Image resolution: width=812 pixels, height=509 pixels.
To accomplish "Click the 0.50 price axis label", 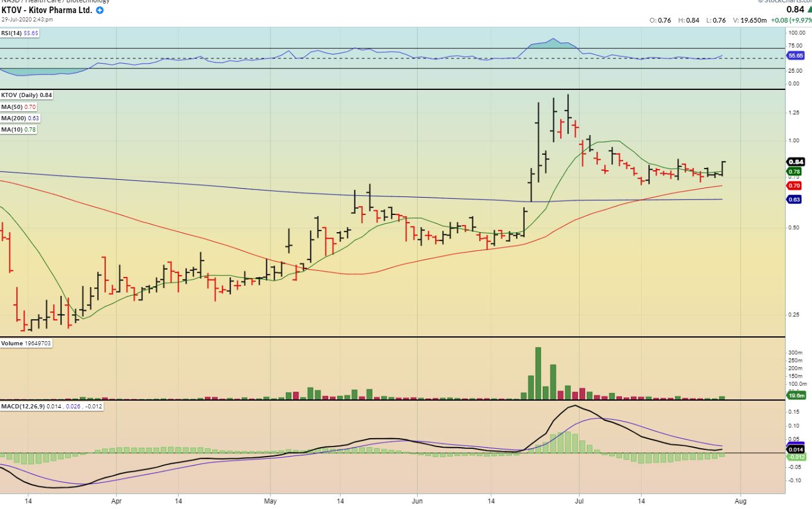I will pyautogui.click(x=794, y=227).
